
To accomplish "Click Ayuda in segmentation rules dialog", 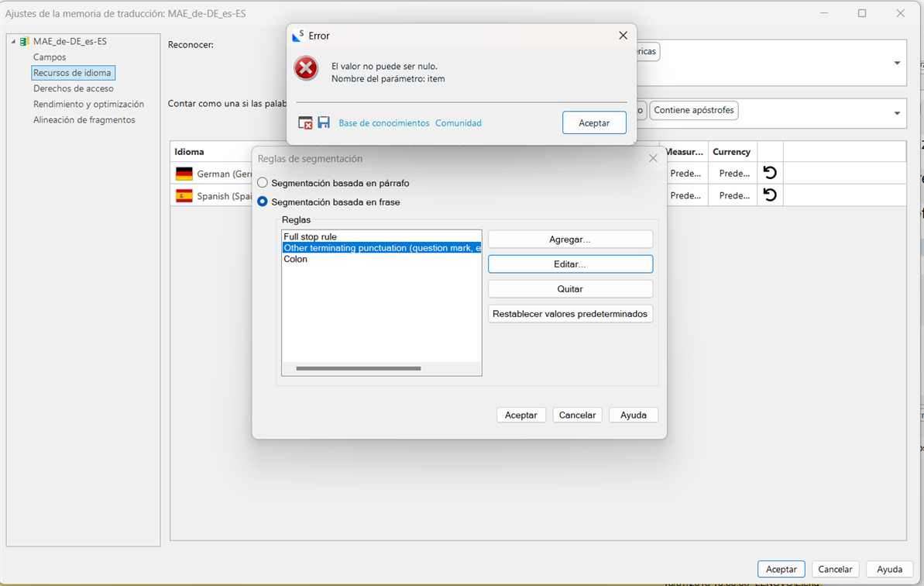I will pyautogui.click(x=634, y=415).
